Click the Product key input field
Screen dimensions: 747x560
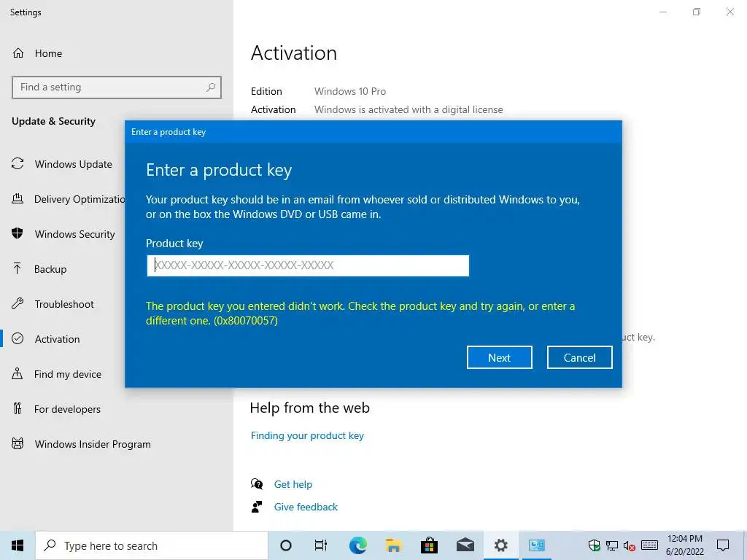pos(308,265)
